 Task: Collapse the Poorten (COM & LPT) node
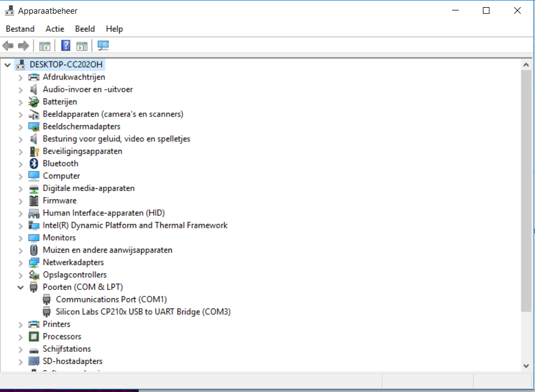click(20, 287)
